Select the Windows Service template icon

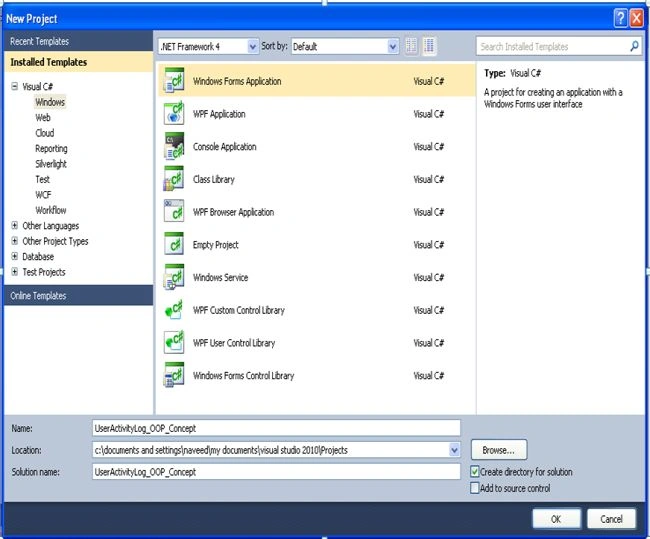click(174, 277)
